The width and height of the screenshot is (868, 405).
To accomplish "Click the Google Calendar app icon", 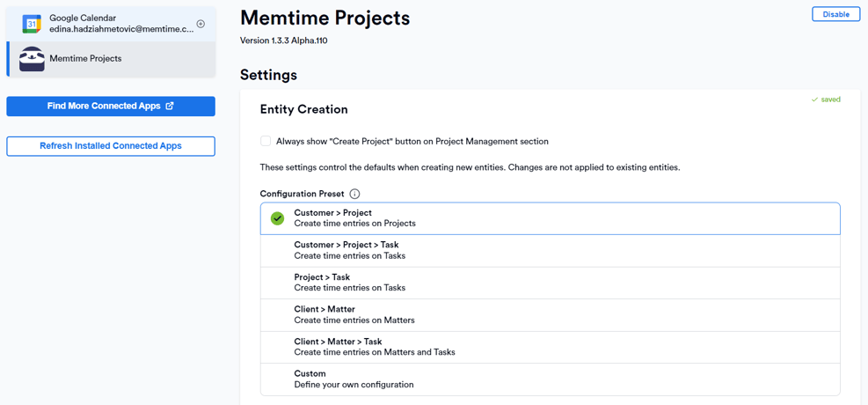I will [32, 25].
